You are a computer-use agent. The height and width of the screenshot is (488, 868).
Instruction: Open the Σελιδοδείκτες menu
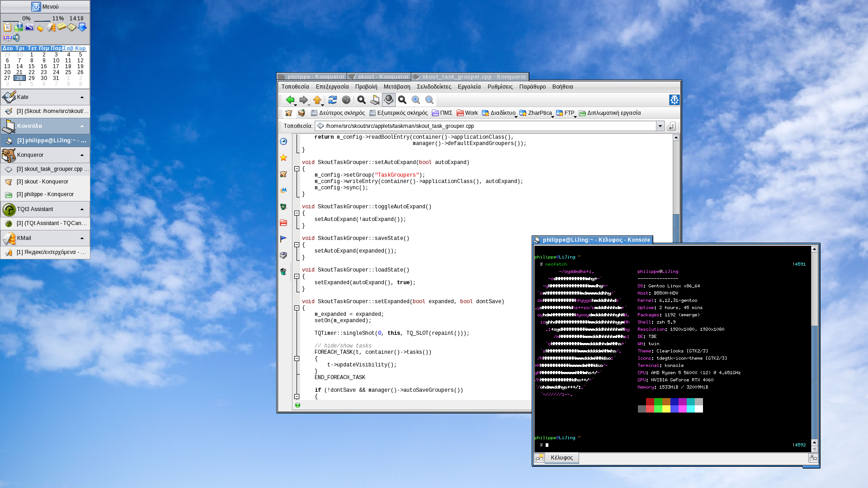click(x=434, y=87)
